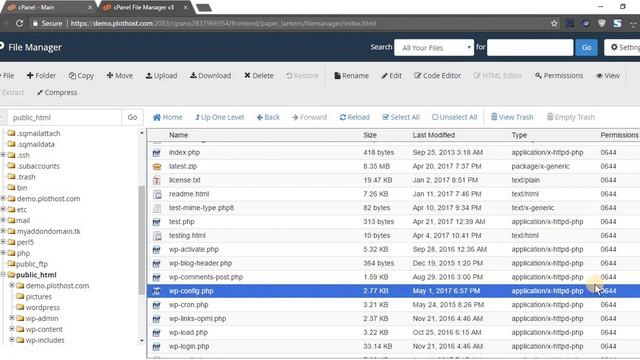Reload the browser page
The width and height of the screenshot is (640, 360).
[x=19, y=24]
